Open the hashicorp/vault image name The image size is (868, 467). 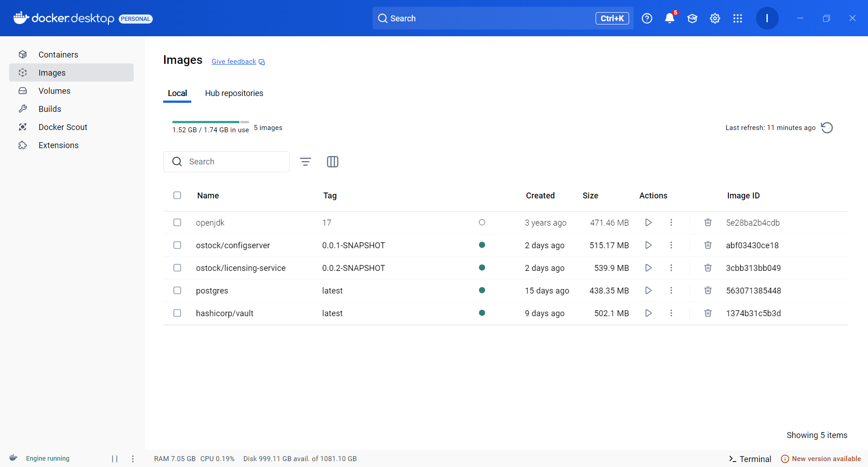(x=225, y=313)
